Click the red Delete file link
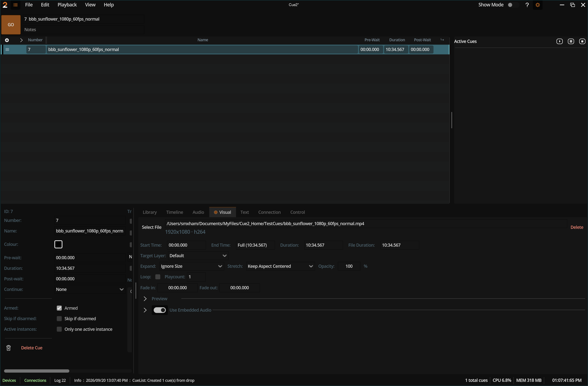The height and width of the screenshot is (386, 588). coord(577,227)
